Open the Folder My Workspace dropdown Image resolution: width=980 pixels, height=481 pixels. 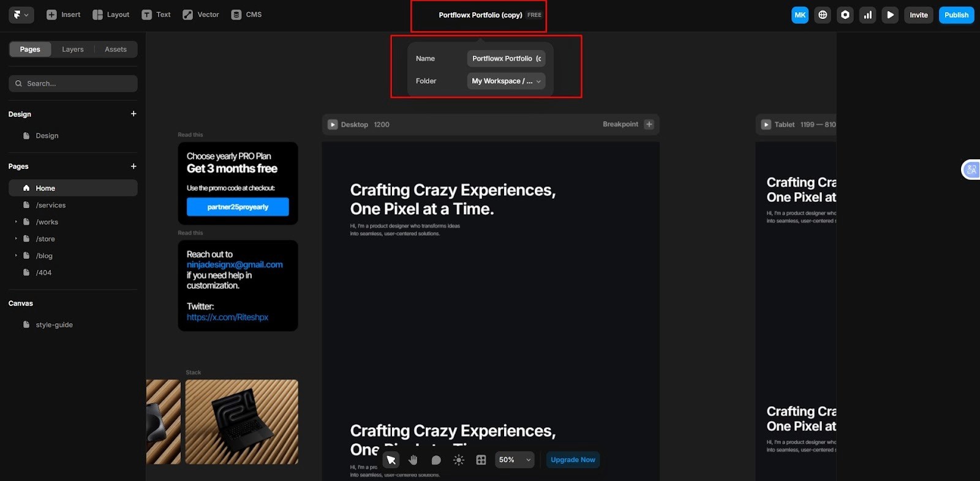[x=506, y=81]
